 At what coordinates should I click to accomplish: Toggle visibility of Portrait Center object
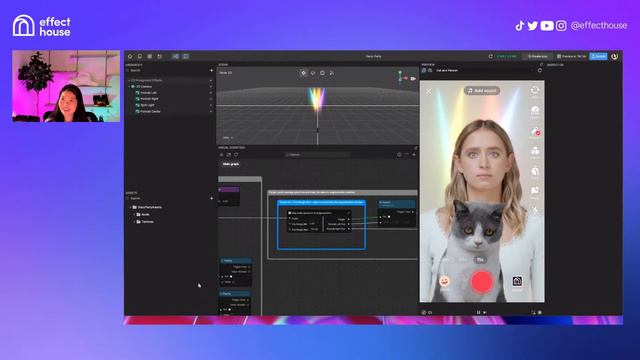point(211,111)
